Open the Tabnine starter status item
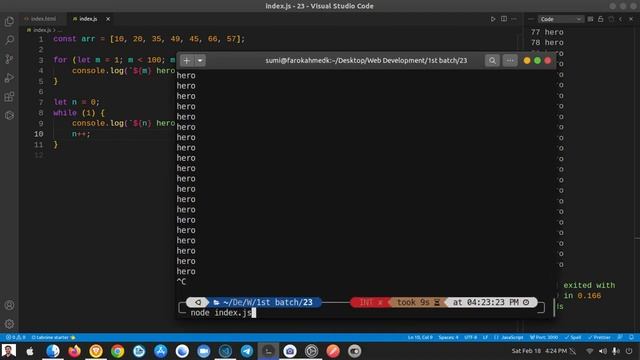The width and height of the screenshot is (640, 360). click(x=53, y=338)
